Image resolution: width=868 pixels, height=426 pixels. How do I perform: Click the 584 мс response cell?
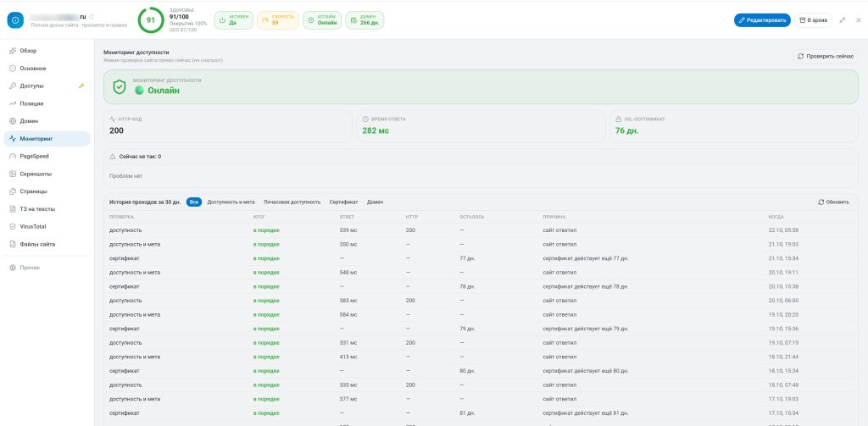(348, 314)
